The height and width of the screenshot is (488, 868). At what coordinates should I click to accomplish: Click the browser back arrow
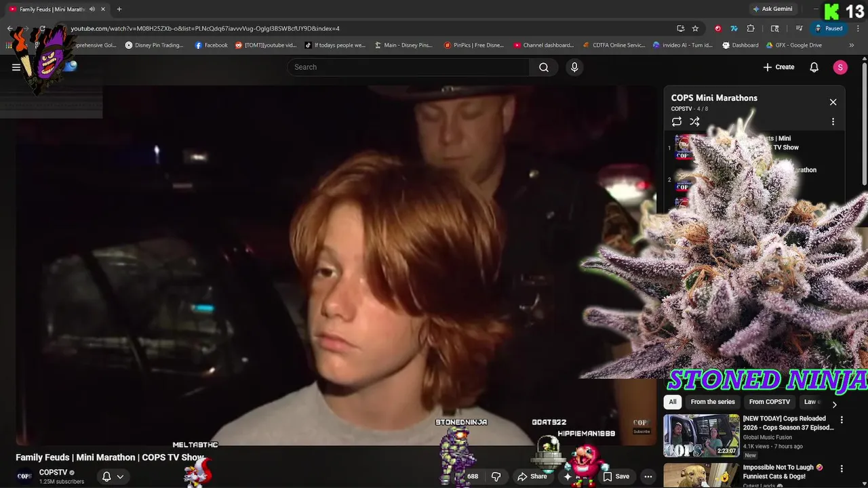pyautogui.click(x=9, y=28)
